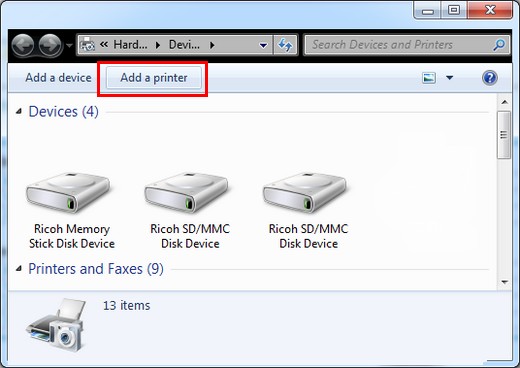Viewport: 520px width, 368px height.
Task: Open Help with the question mark icon
Action: click(490, 78)
